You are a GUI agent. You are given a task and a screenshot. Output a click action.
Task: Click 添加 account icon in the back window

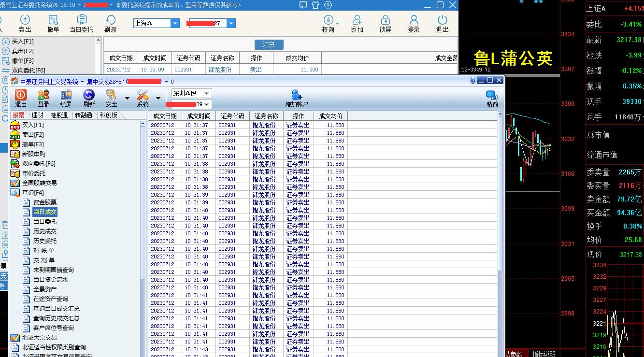tap(357, 24)
